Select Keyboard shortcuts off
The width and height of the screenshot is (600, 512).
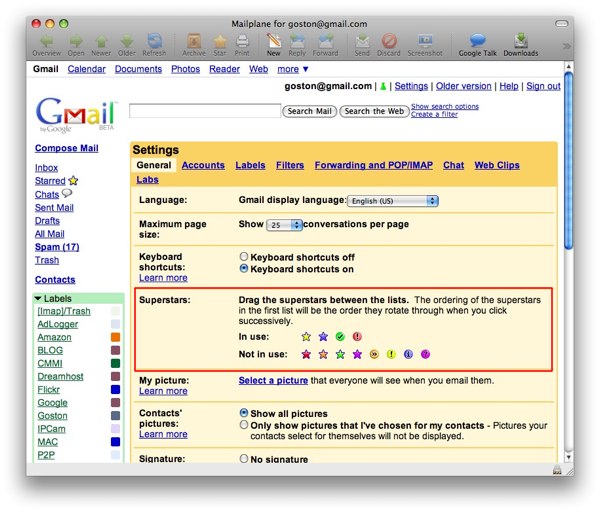click(x=244, y=257)
